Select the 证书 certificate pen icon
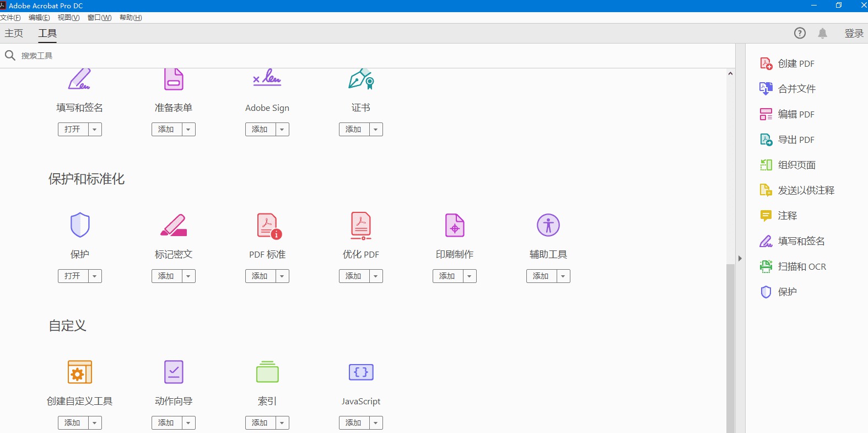The width and height of the screenshot is (868, 433). pos(361,79)
